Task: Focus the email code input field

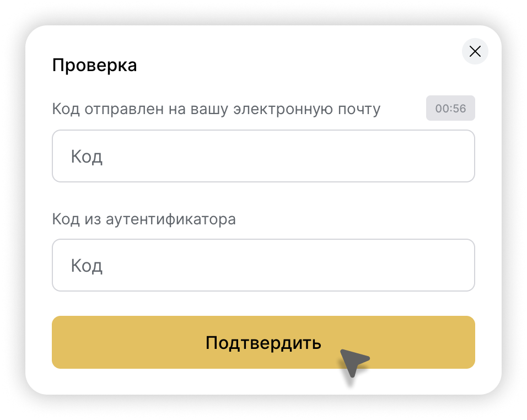Action: point(263,156)
